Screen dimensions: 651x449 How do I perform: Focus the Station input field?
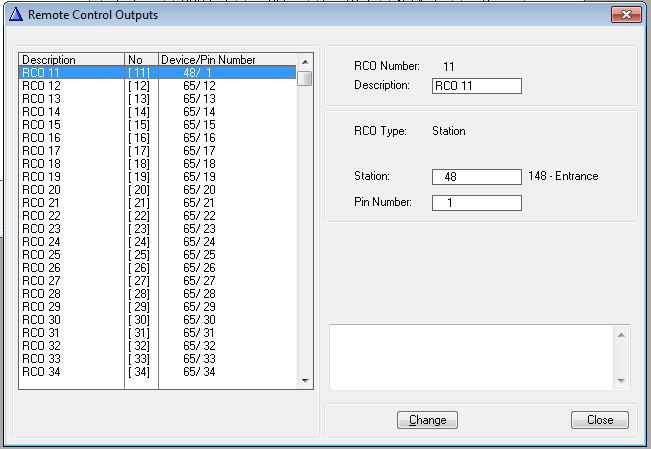(476, 177)
